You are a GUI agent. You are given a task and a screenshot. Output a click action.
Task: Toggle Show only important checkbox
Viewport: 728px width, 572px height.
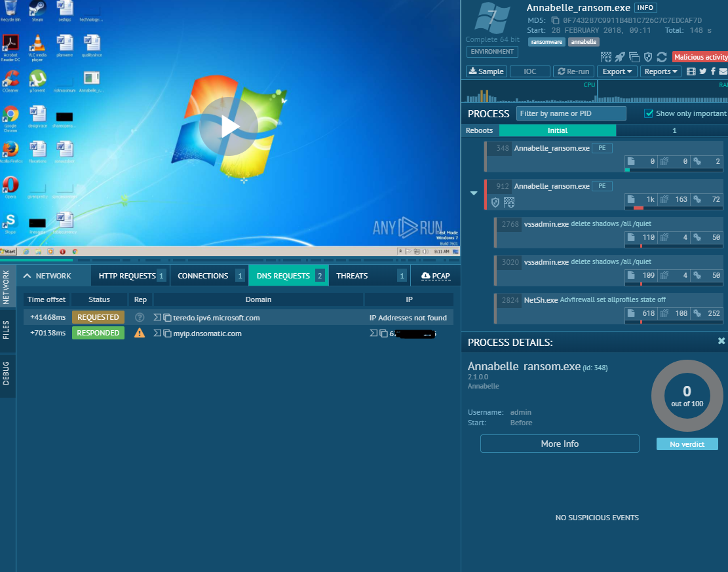click(x=649, y=113)
